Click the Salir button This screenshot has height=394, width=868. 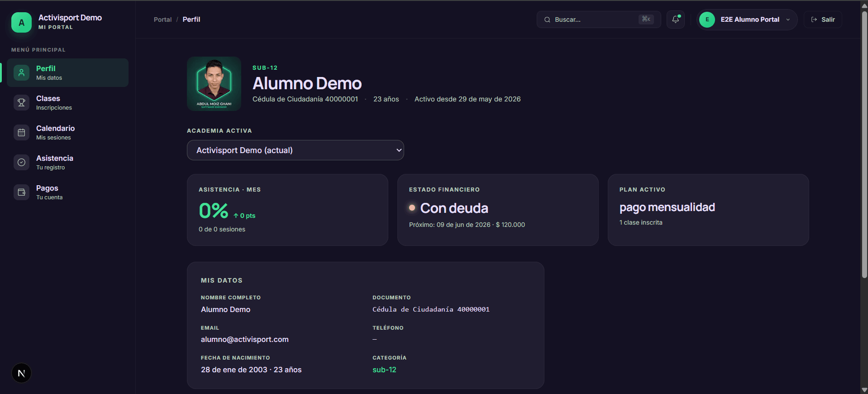point(823,19)
